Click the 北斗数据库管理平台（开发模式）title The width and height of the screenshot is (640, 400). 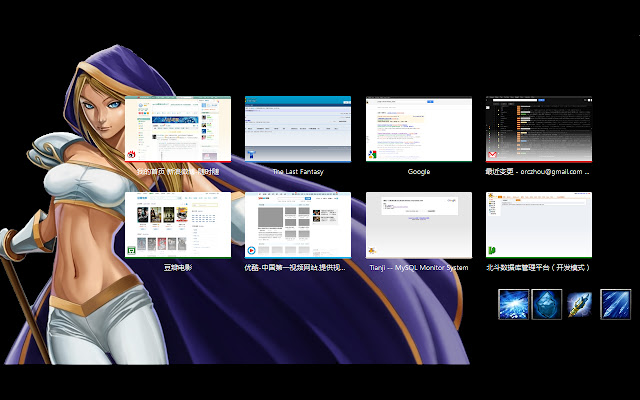click(538, 268)
